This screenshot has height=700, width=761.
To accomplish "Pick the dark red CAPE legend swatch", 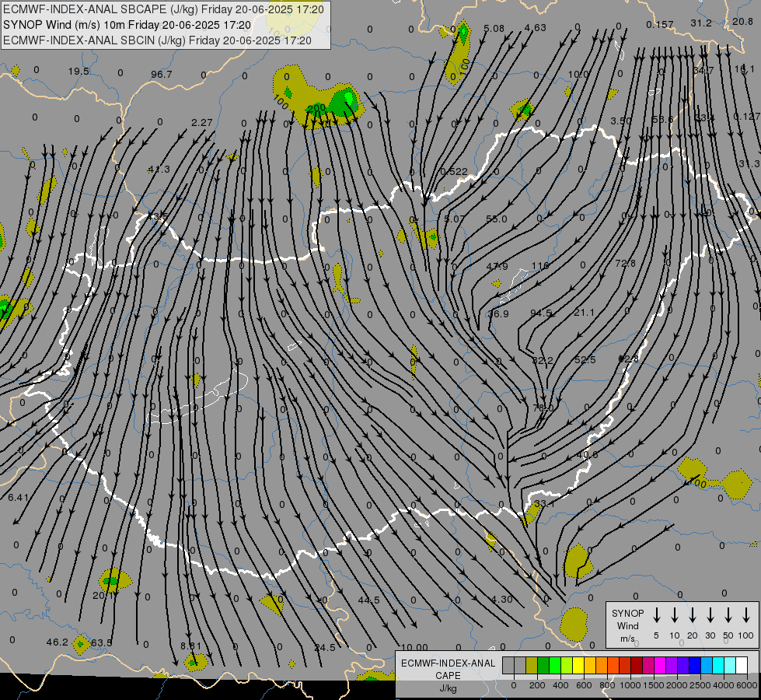I will click(x=637, y=665).
